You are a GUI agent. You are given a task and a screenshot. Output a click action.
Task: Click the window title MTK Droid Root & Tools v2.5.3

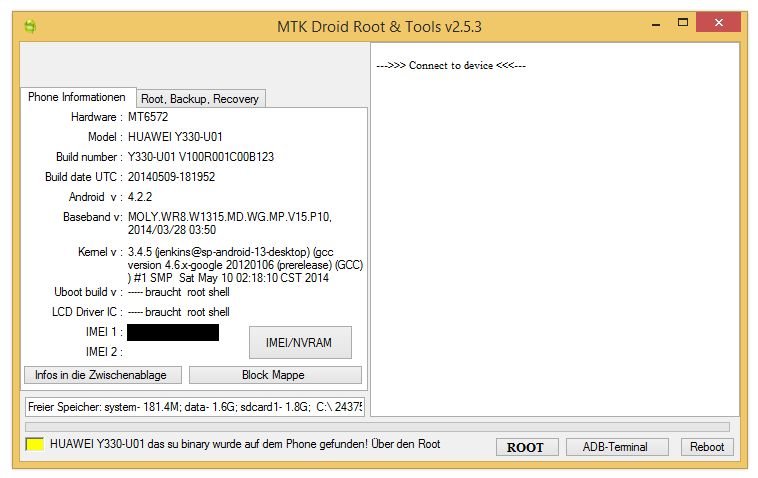click(x=379, y=27)
